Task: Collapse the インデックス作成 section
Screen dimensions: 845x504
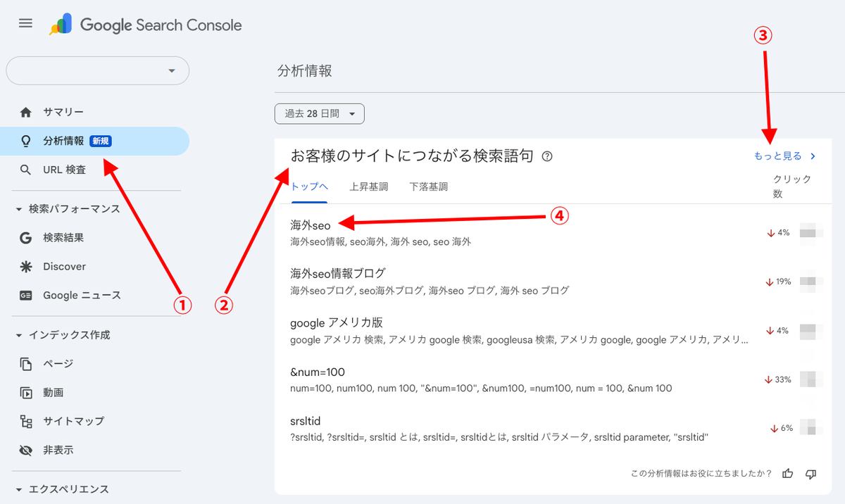Action: (x=63, y=335)
